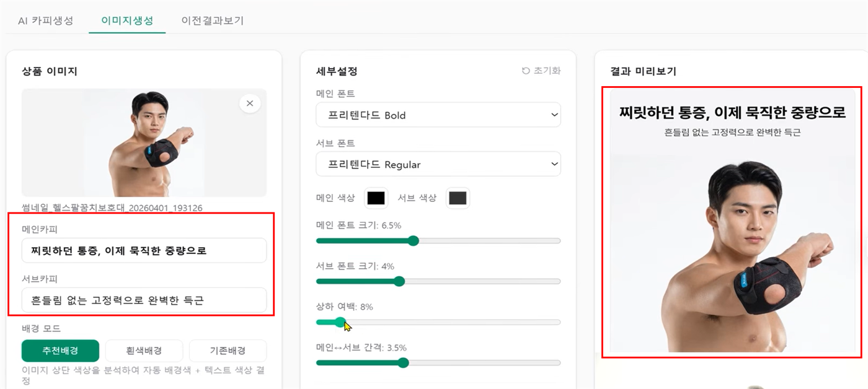Viewport: 868px width, 389px height.
Task: Remove uploaded product image with X icon
Action: (250, 103)
